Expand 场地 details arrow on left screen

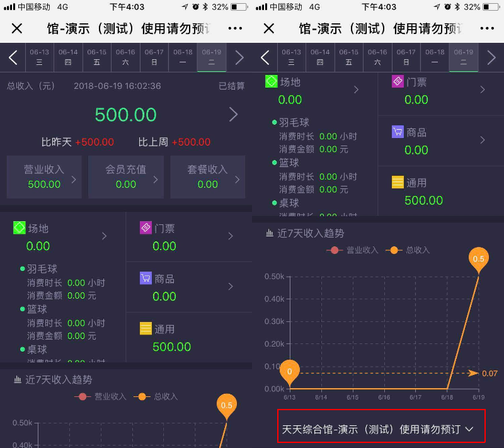pyautogui.click(x=104, y=236)
